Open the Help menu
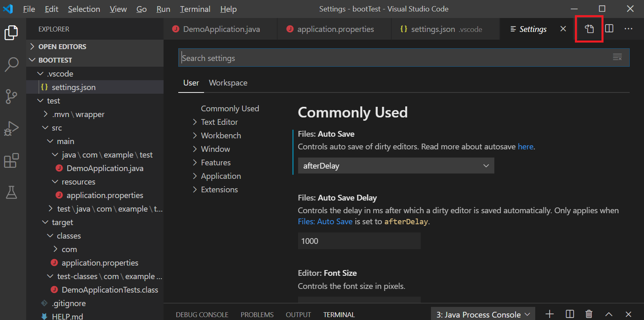 pos(228,9)
